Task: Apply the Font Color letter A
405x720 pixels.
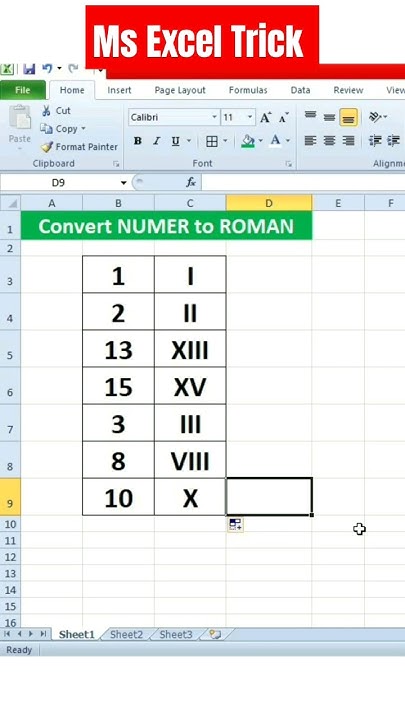Action: 275,141
